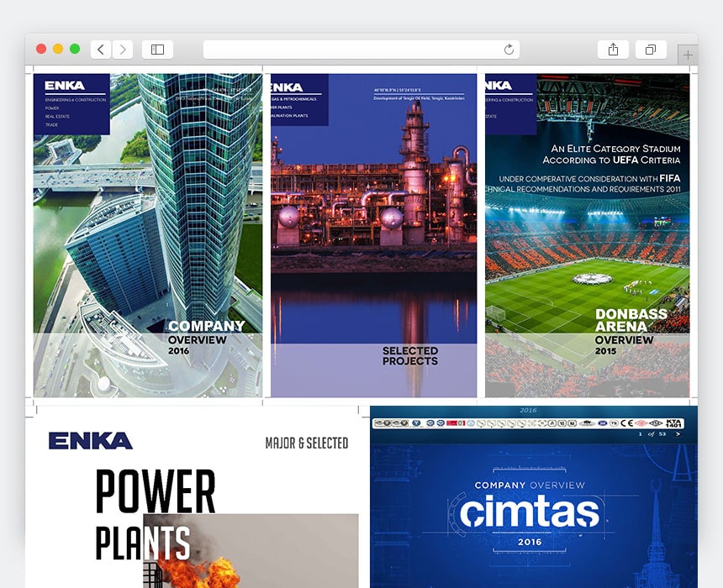Click the KTA 1401 certification badge
The height and width of the screenshot is (588, 723).
[674, 423]
